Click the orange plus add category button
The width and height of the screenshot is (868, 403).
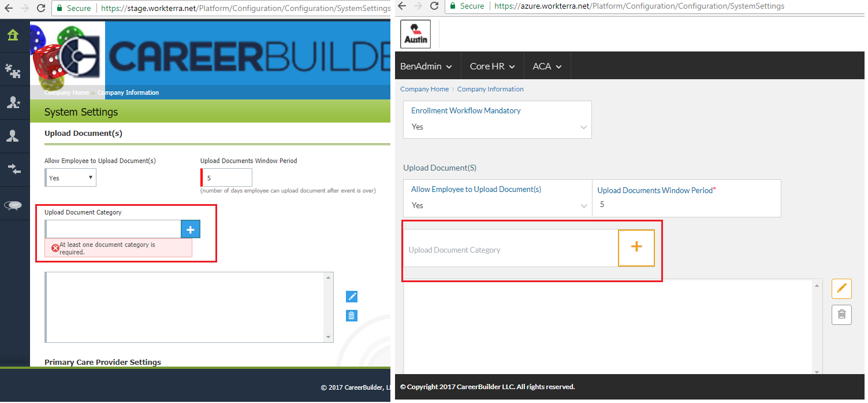pos(636,247)
